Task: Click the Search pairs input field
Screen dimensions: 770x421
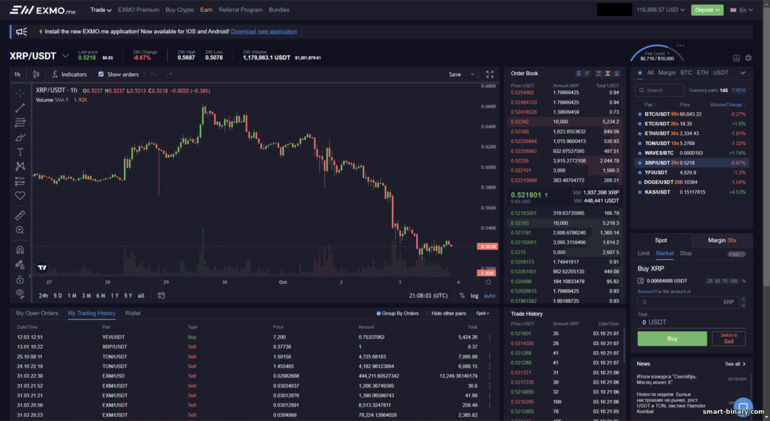Action: pyautogui.click(x=660, y=90)
